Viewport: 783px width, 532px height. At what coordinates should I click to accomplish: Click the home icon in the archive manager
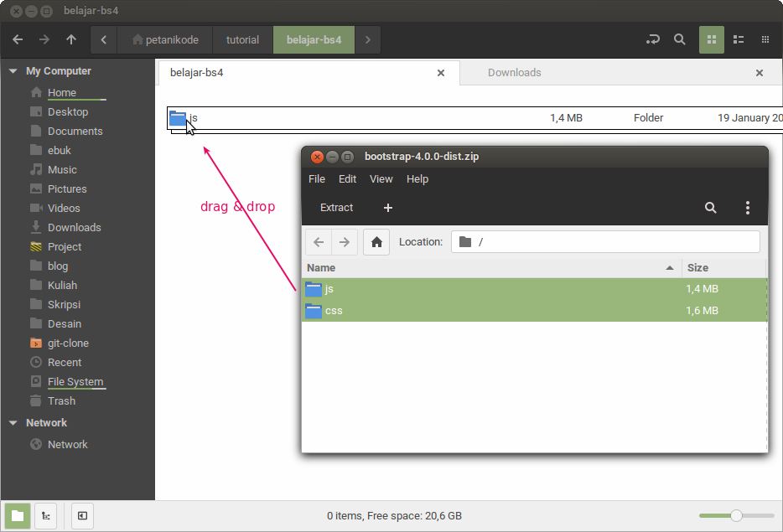[376, 241]
